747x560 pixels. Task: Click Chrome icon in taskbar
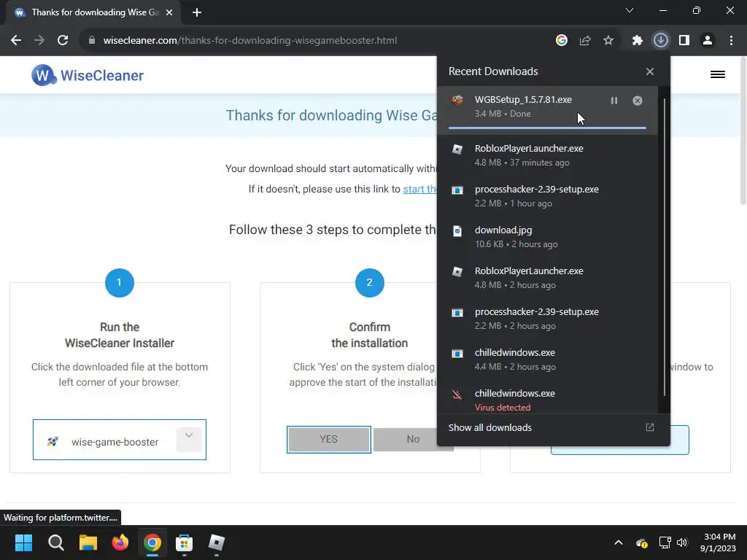[152, 542]
